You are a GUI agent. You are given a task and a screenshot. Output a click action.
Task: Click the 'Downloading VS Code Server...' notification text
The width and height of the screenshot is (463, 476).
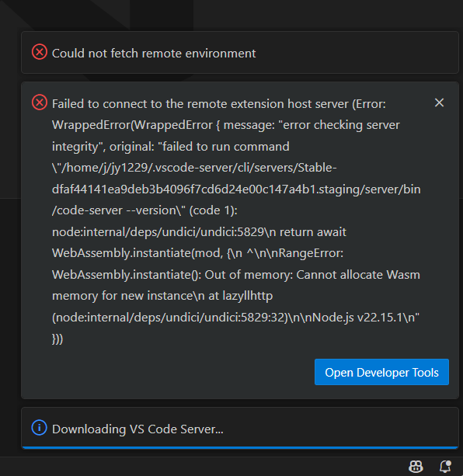tap(138, 429)
